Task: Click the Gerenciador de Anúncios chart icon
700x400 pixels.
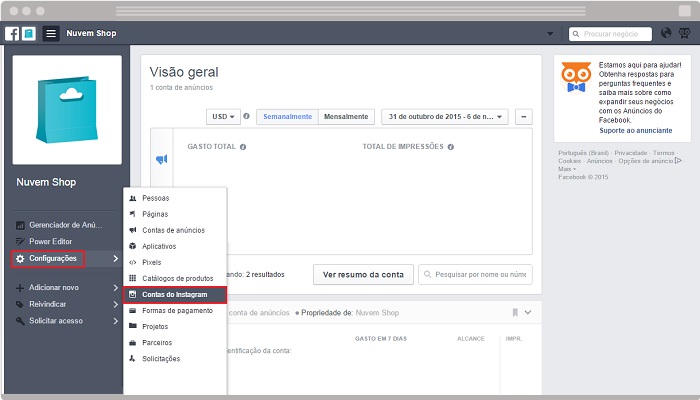Action: 20,225
